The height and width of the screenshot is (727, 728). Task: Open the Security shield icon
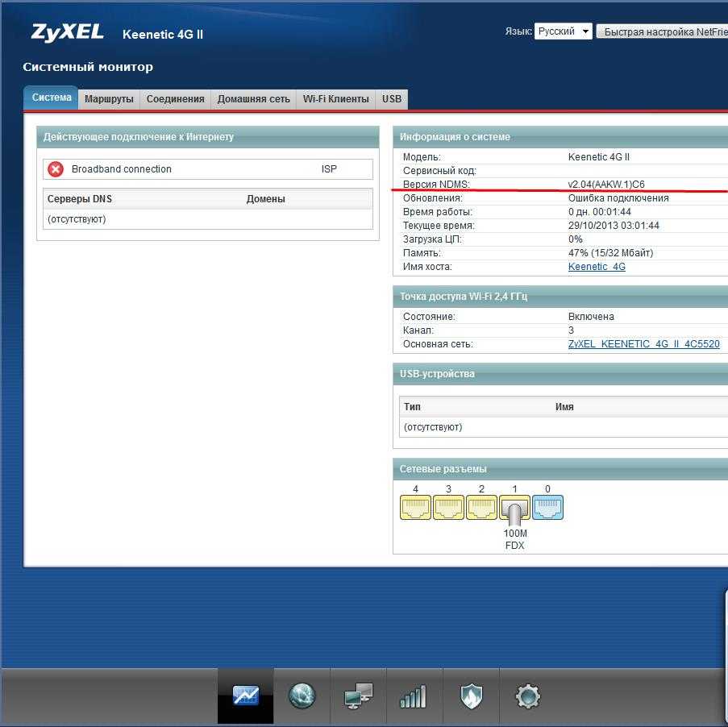click(x=471, y=696)
